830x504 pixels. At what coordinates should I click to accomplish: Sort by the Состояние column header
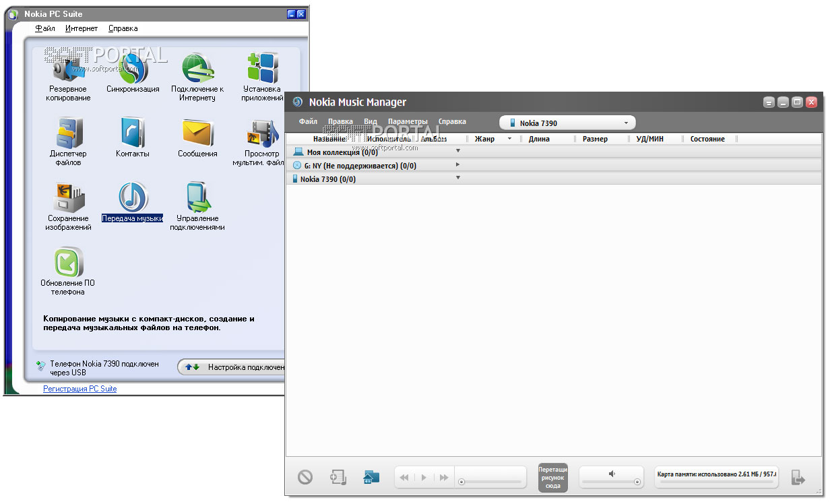[x=707, y=139]
